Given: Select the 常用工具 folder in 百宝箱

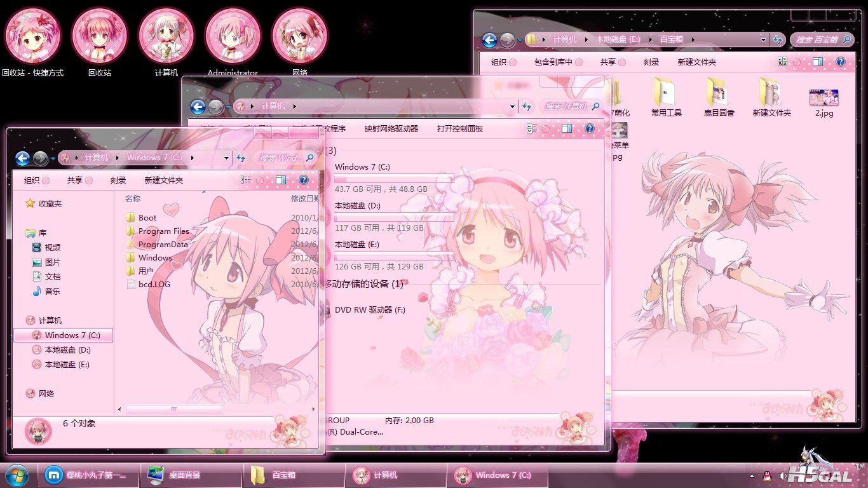Looking at the screenshot, I should 666,98.
